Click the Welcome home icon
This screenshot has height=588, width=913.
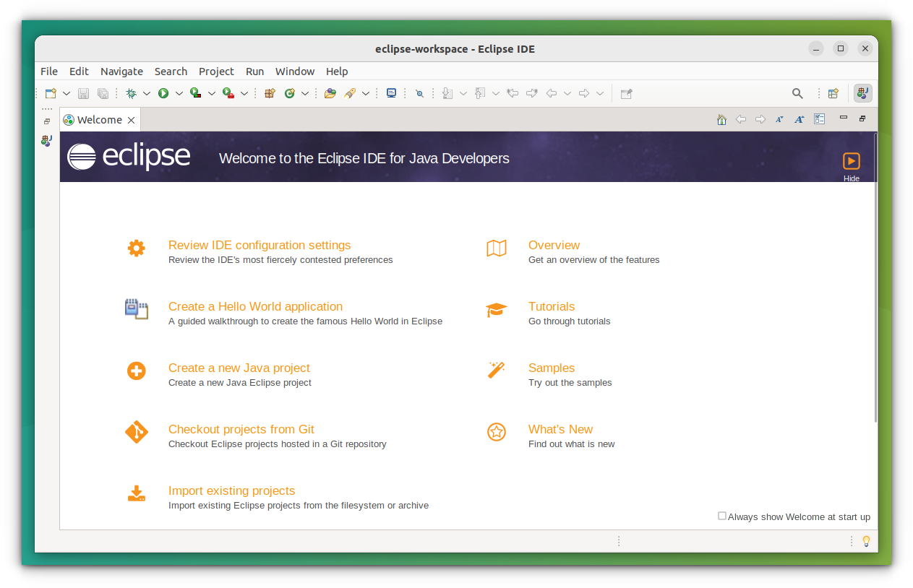coord(721,119)
